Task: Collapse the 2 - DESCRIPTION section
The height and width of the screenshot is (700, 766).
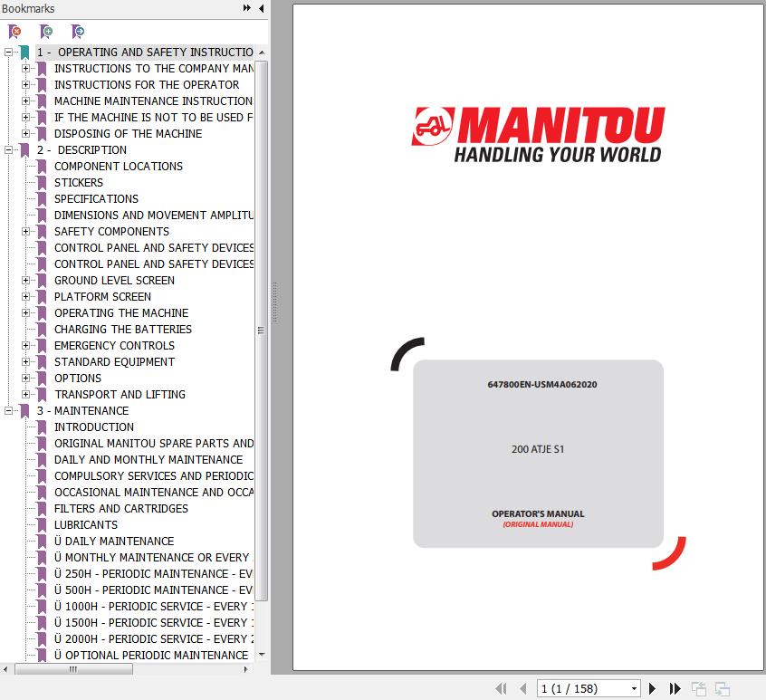Action: tap(8, 149)
